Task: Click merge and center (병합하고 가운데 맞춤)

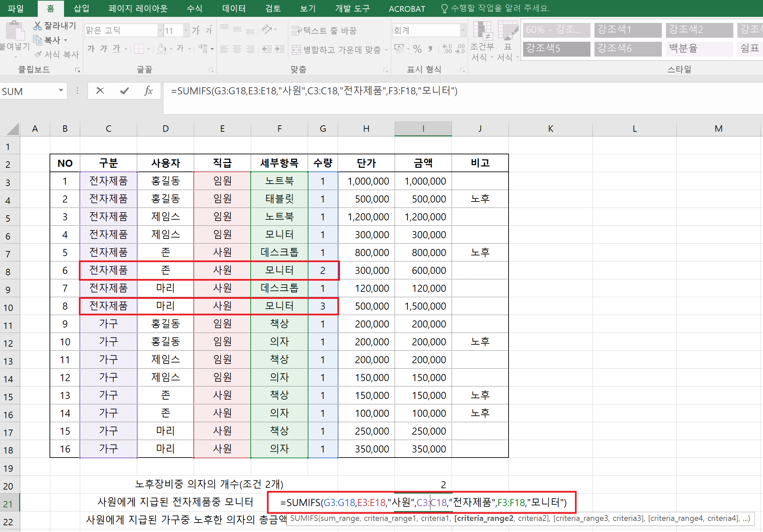Action: 337,50
